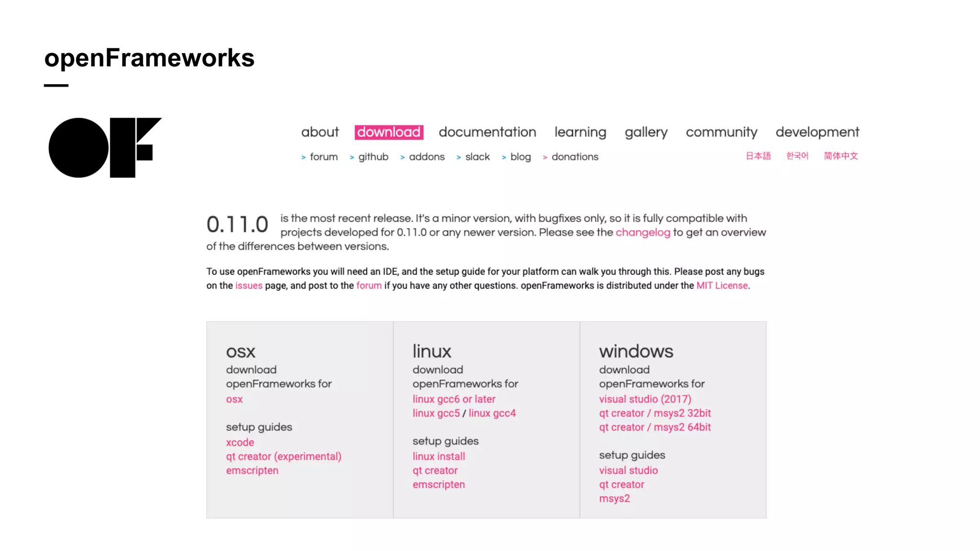Switch language to Chinese 简体中文
Screen dimensions: 980x551
841,156
